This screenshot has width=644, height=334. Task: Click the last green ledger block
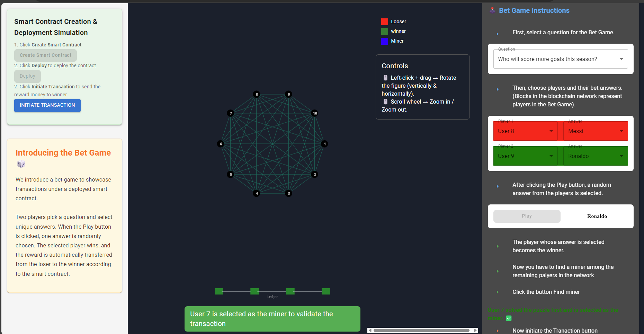pyautogui.click(x=326, y=291)
